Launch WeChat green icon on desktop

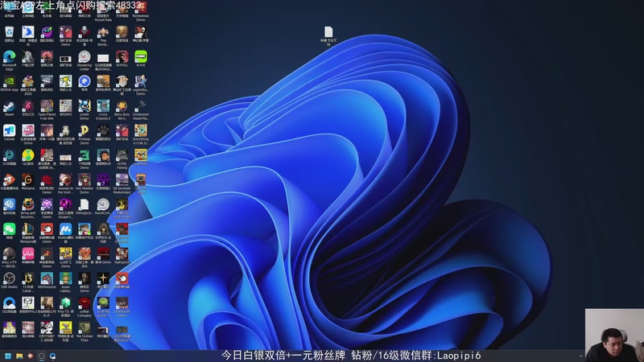10,229
